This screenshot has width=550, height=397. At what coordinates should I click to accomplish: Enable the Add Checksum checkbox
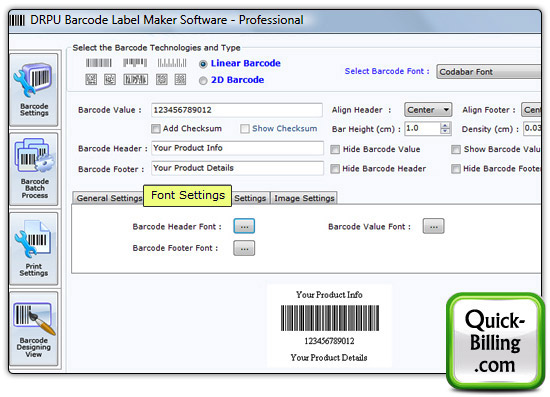point(156,129)
